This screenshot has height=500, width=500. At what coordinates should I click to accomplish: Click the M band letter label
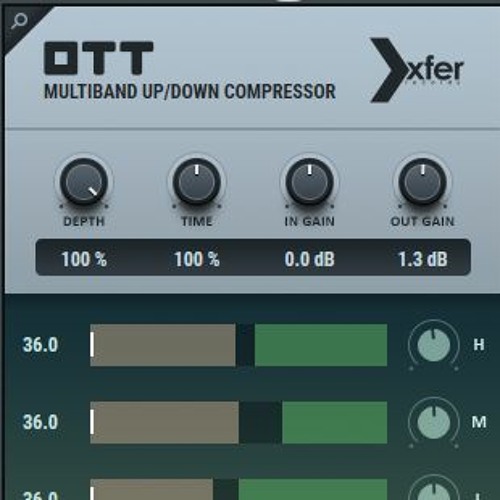479,422
